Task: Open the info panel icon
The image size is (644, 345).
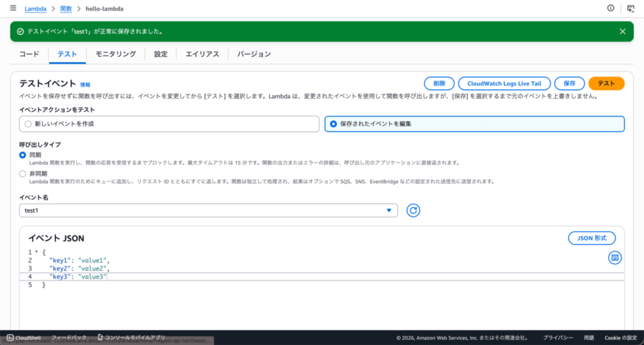Action: click(x=611, y=8)
